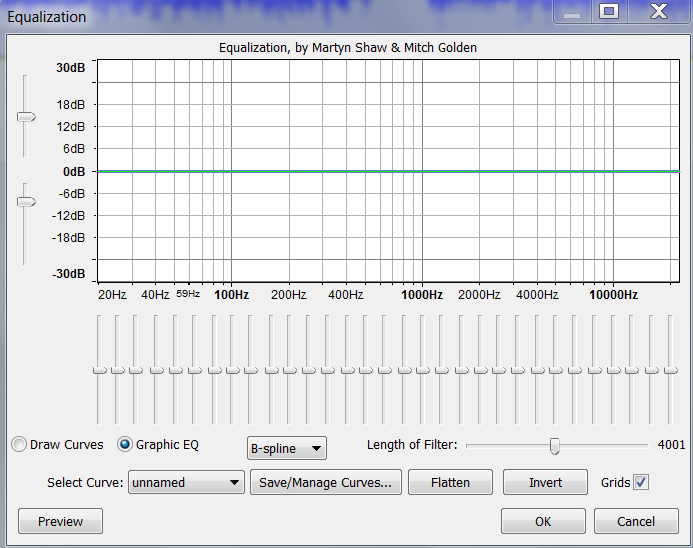Viewport: 693px width, 548px height.
Task: Click the 100Hz graphic EQ band slider thumb
Action: (232, 370)
